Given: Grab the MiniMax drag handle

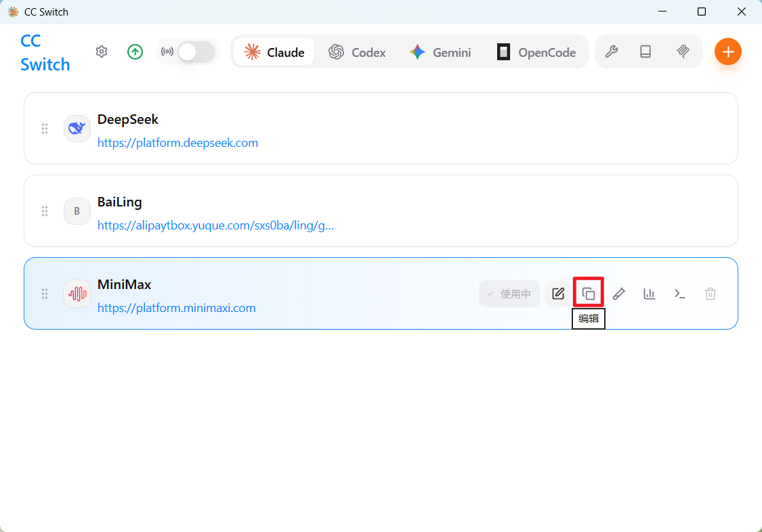Looking at the screenshot, I should tap(45, 293).
